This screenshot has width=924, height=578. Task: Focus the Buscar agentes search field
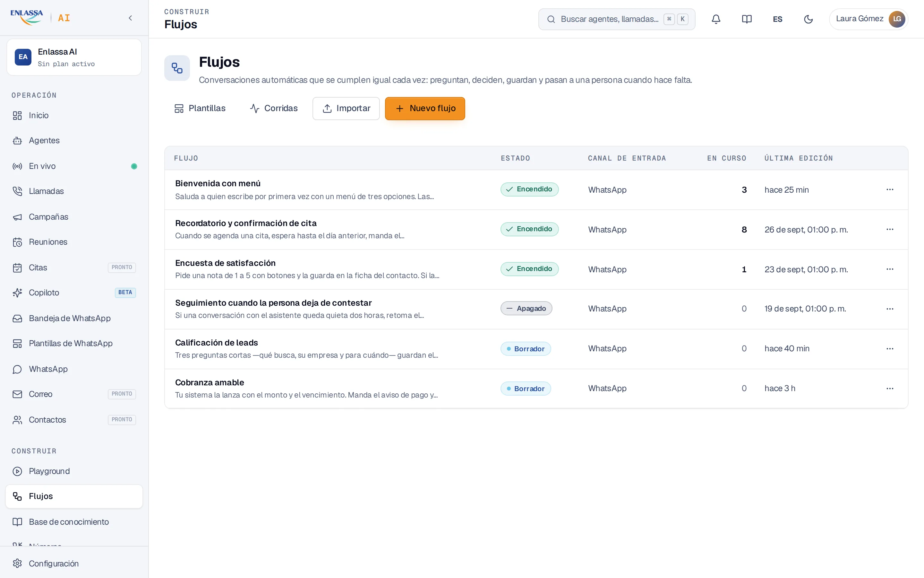617,19
